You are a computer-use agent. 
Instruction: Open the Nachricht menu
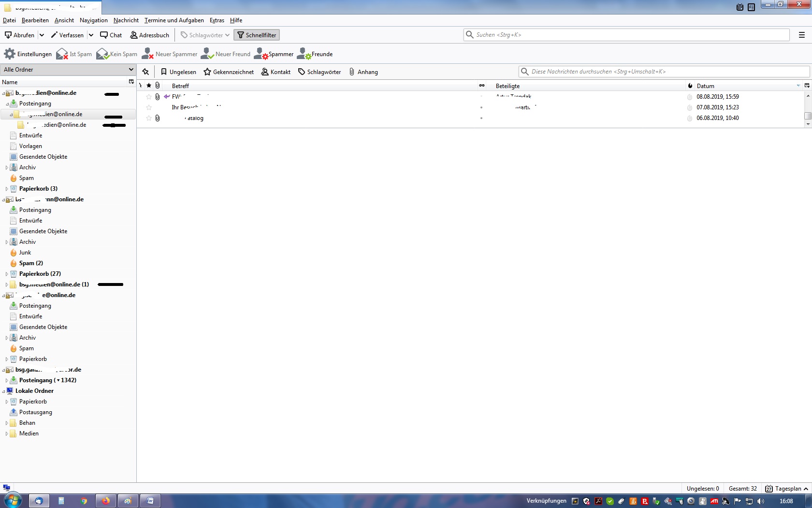coord(126,20)
